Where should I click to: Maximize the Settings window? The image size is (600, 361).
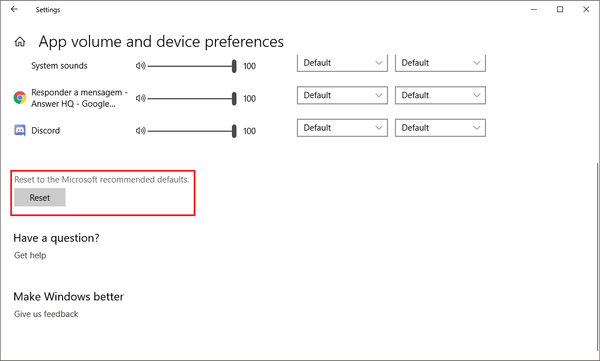[x=560, y=9]
